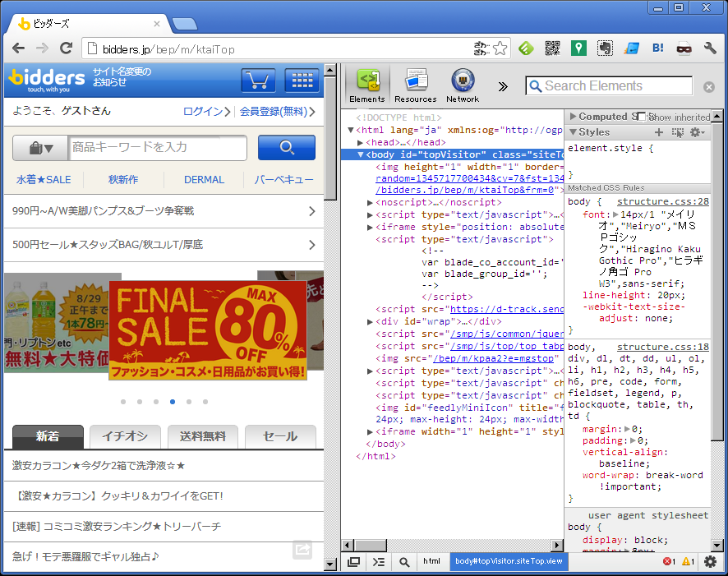Image resolution: width=728 pixels, height=576 pixels.
Task: Click the Evernote elephant extension icon
Action: [x=605, y=48]
